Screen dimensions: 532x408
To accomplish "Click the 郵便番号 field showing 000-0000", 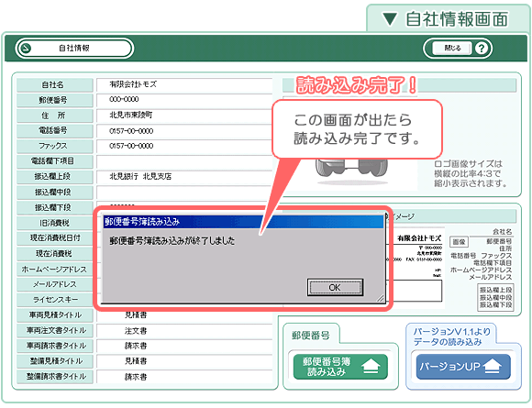I will pyautogui.click(x=184, y=100).
